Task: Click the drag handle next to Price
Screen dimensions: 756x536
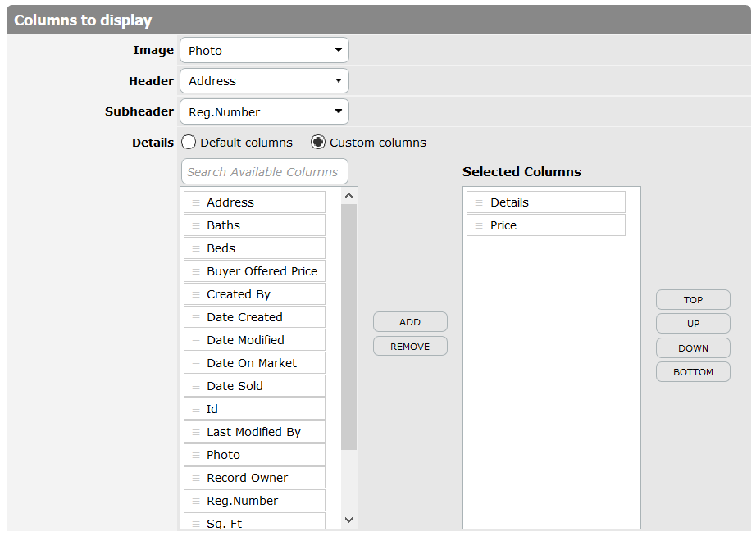Action: tap(479, 225)
